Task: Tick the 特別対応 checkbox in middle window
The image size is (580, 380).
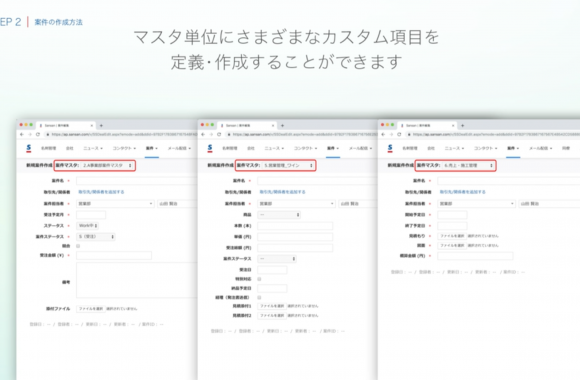Action: (x=259, y=279)
